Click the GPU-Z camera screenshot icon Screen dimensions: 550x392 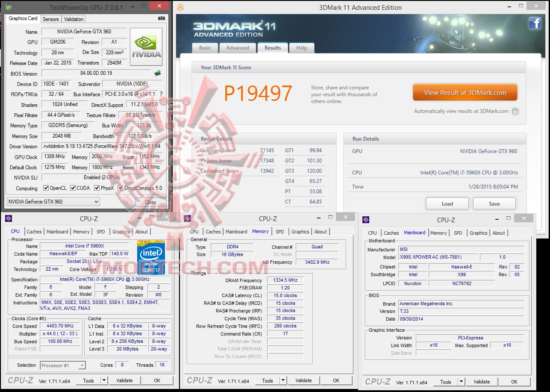coord(161,18)
